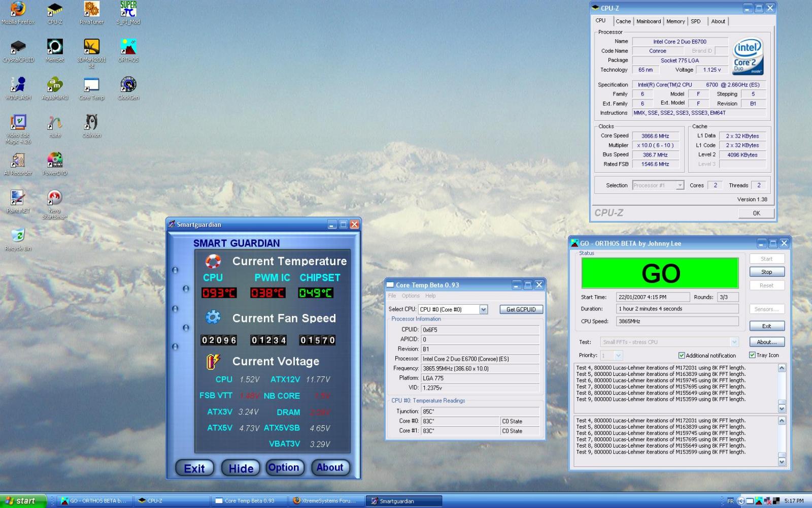Click Get GCPUID button in Core Temp
Image resolution: width=812 pixels, height=508 pixels.
click(521, 309)
